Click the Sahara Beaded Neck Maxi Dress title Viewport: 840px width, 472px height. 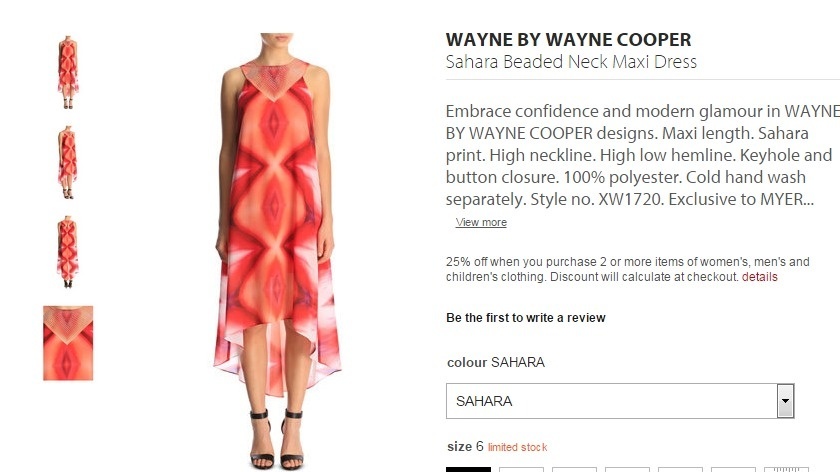(571, 62)
